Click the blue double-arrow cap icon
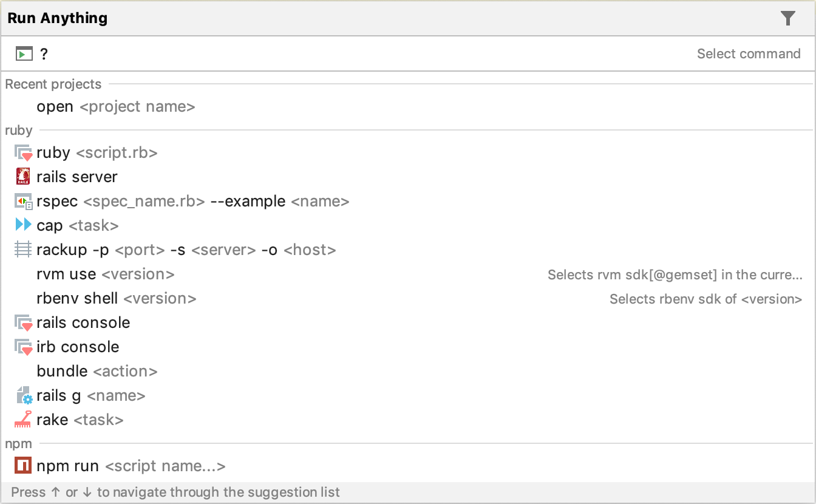Screen dimensions: 816x504 (x=23, y=225)
